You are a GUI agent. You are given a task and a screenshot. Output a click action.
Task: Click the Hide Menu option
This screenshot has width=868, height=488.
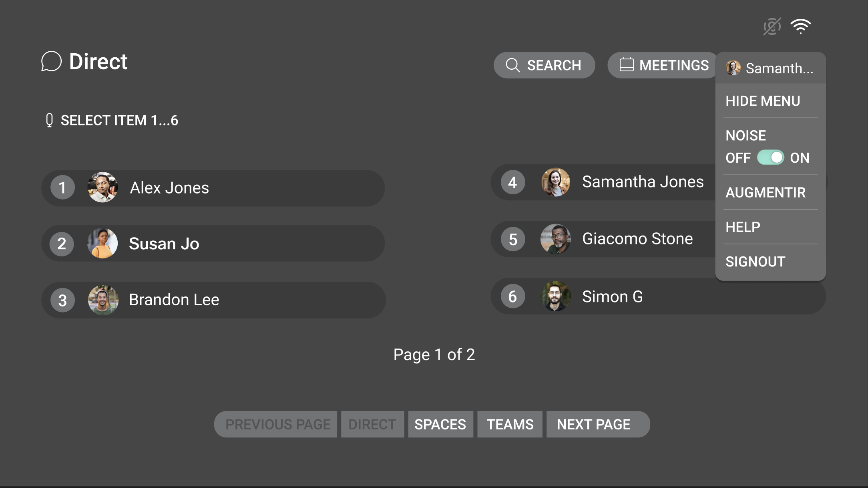[x=764, y=100]
